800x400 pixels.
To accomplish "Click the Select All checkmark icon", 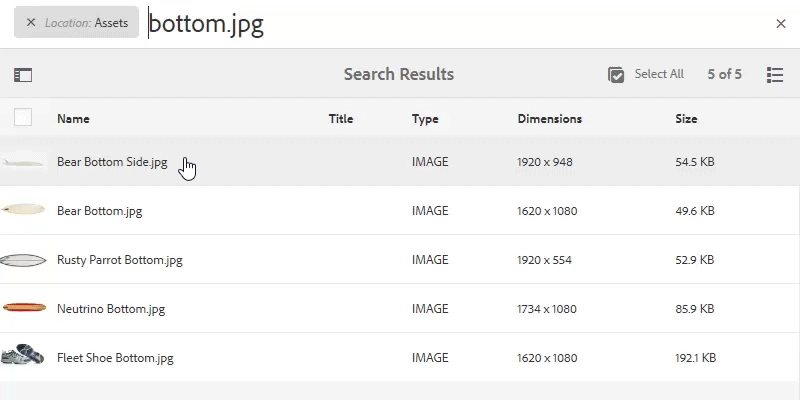I will tap(617, 75).
